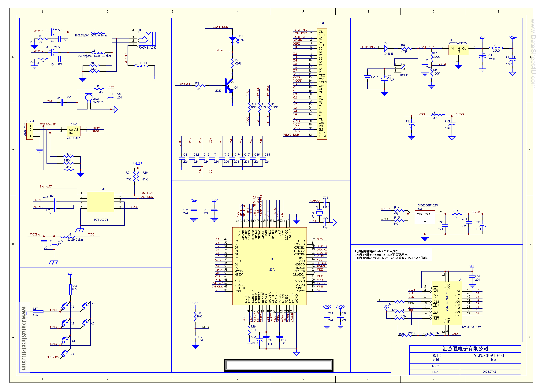
Task: Select the R4 10K base resistor
Action: pos(200,86)
